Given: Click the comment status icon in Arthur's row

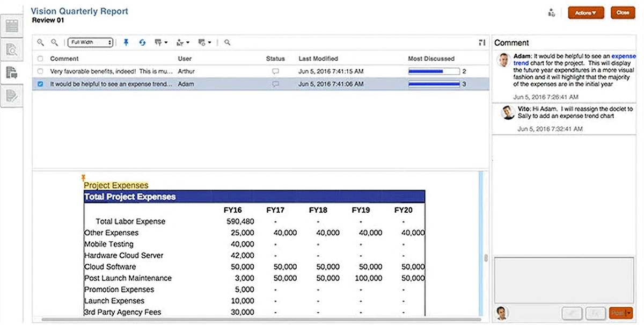Looking at the screenshot, I should [276, 71].
